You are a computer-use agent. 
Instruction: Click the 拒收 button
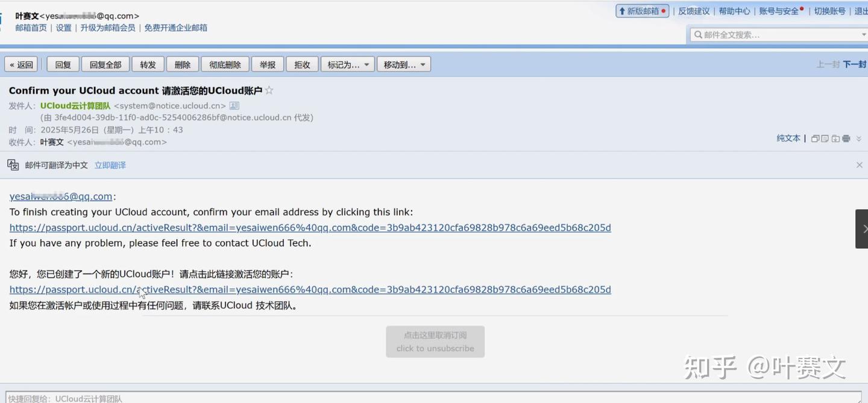tap(302, 64)
